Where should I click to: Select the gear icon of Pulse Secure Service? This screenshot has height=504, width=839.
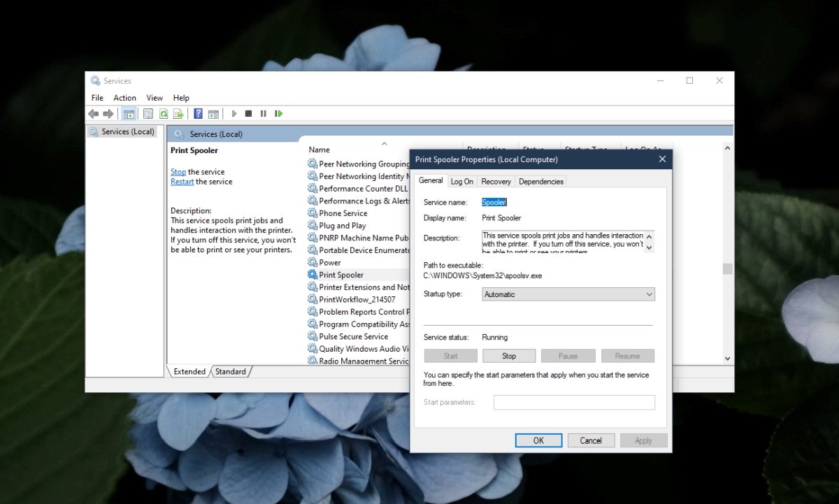tap(313, 336)
